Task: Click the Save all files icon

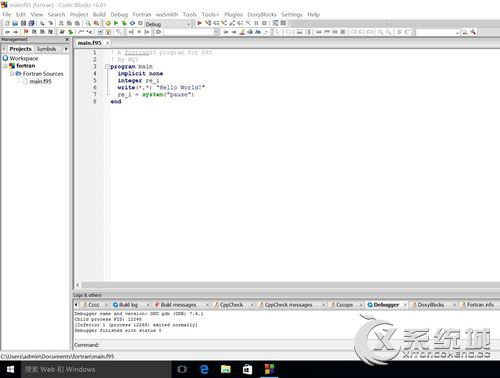Action: coord(31,23)
